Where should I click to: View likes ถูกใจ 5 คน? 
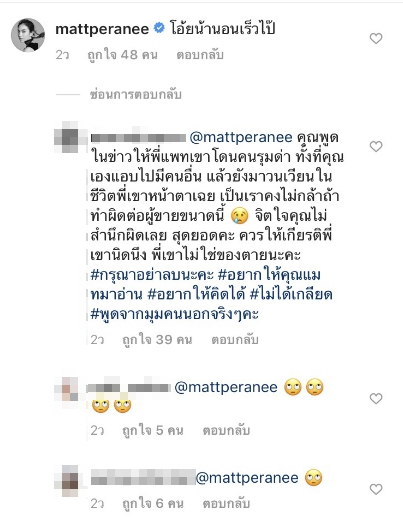(153, 430)
